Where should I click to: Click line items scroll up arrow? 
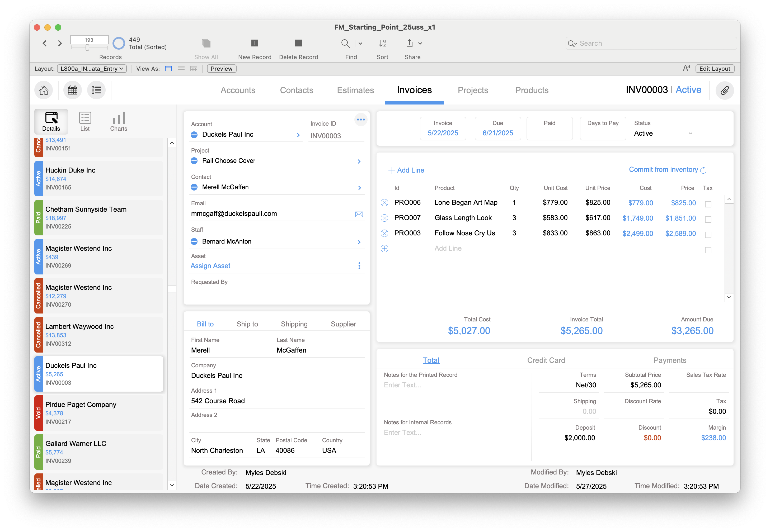729,199
